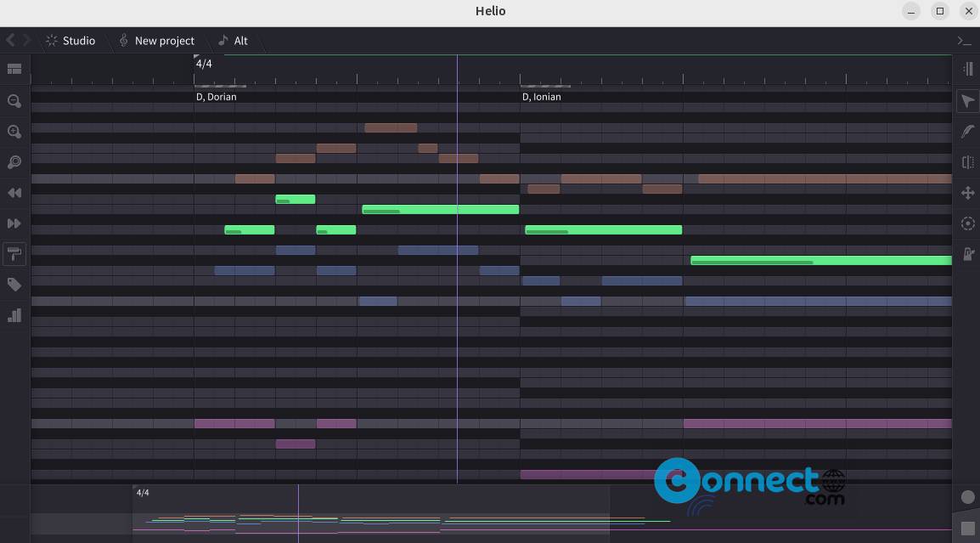Viewport: 980px width, 543px height.
Task: Open the command palette terminal icon
Action: click(964, 40)
